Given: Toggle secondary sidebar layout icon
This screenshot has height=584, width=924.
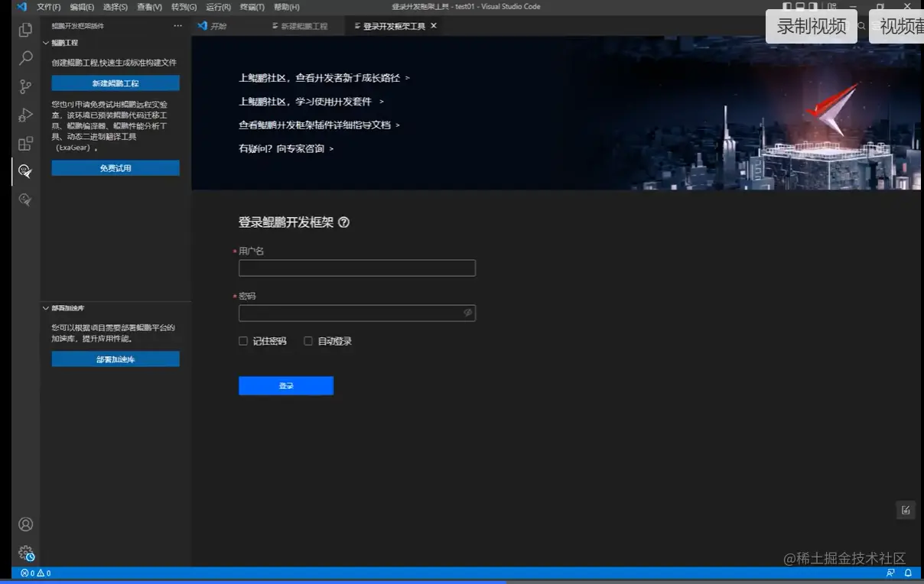Looking at the screenshot, I should tap(814, 7).
